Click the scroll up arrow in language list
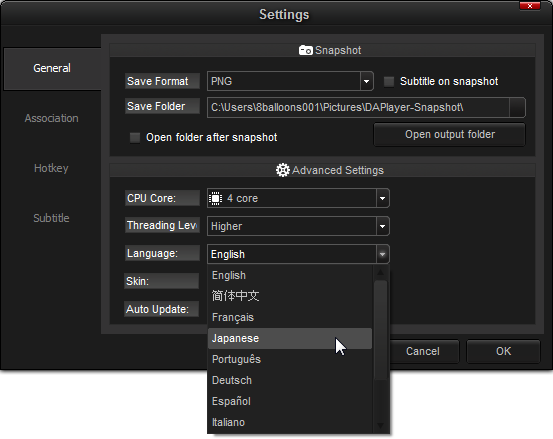This screenshot has width=553, height=439. click(380, 272)
